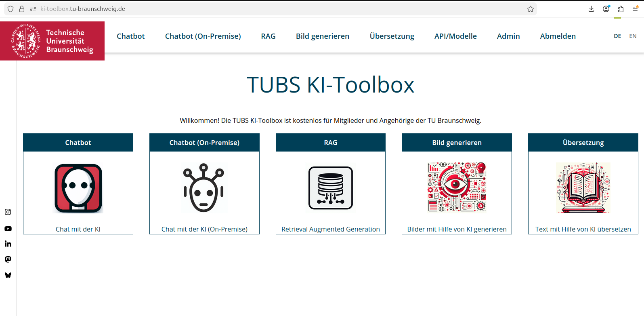Click Abmelden to log out
Screen dimensions: 644x316
[x=558, y=36]
